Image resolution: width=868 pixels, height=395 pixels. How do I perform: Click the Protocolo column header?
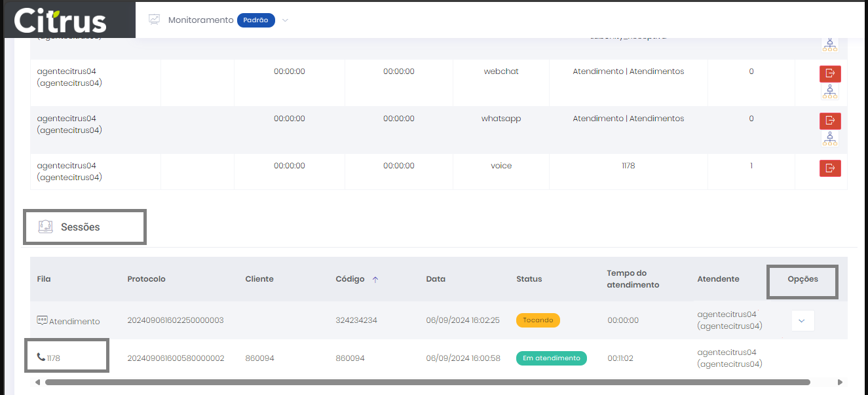[x=146, y=279]
